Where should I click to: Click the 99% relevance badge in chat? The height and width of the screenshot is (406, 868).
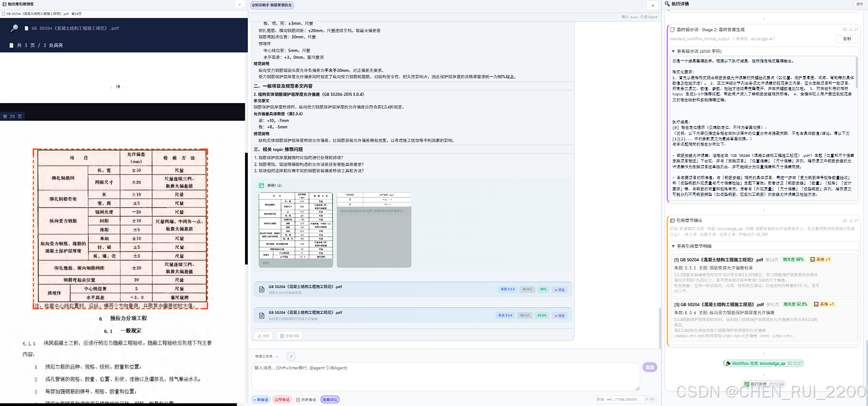(543, 289)
